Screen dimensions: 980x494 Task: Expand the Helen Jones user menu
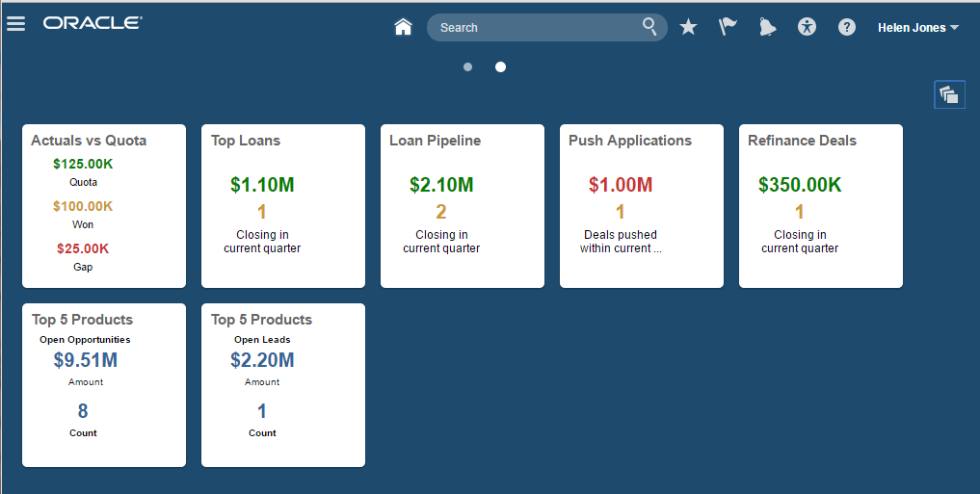click(x=917, y=28)
